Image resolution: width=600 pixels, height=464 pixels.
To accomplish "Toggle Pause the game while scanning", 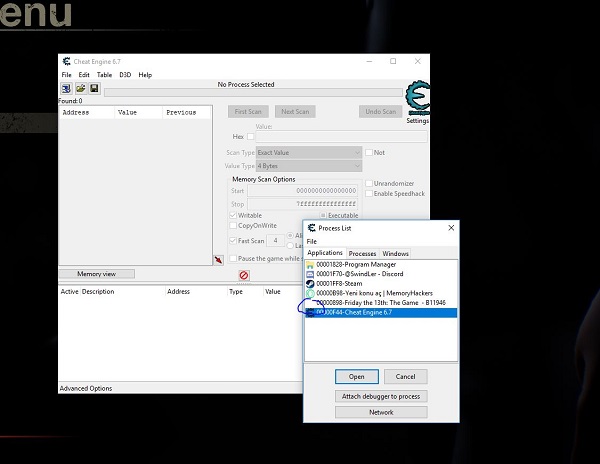I will 233,259.
